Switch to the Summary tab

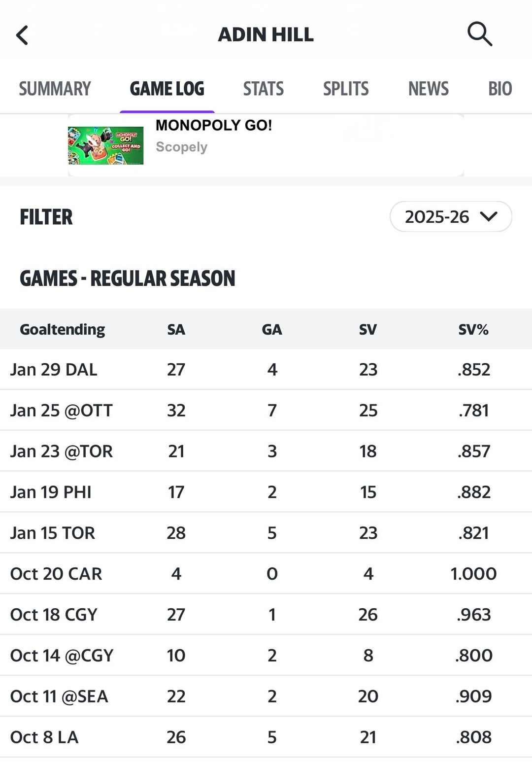[x=55, y=89]
